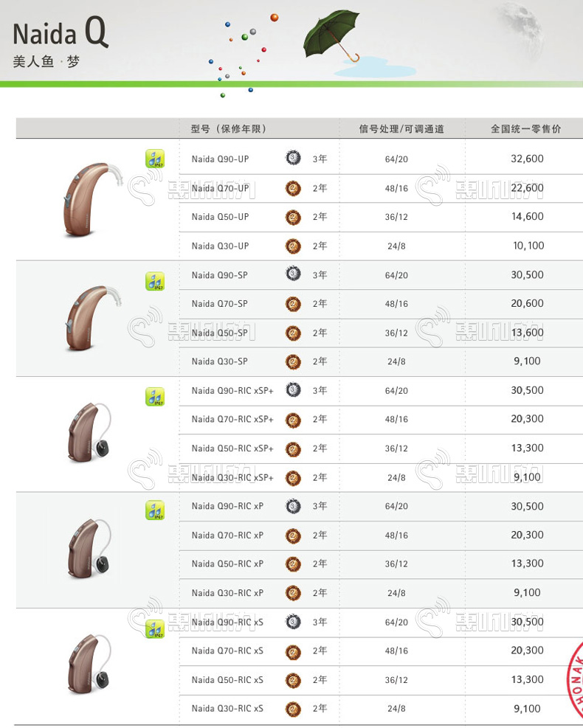Click the 32,600 price for Naida Q90-UP
583x728 pixels.
527,159
